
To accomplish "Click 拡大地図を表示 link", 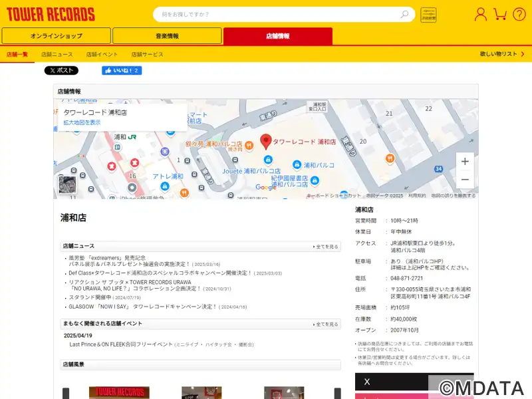I will 82,122.
